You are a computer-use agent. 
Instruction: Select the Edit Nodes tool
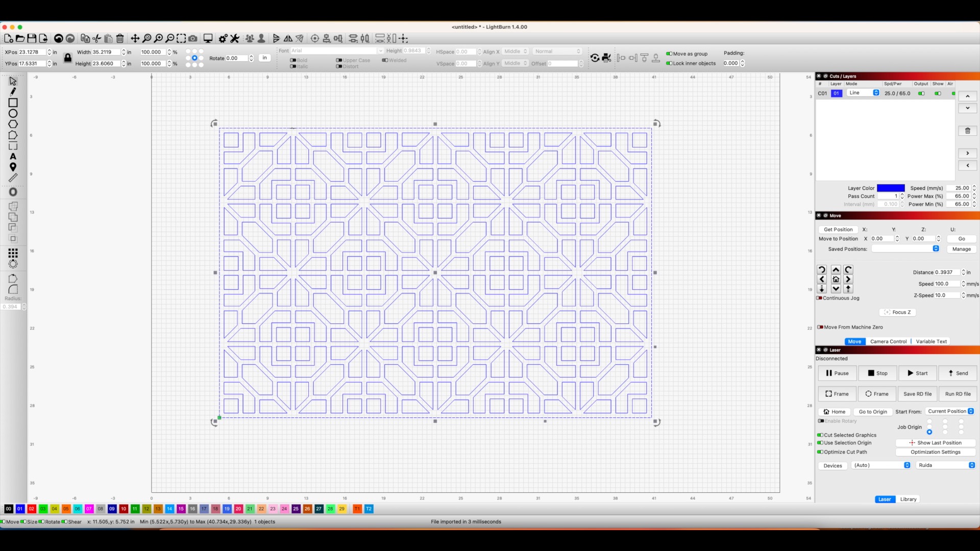click(x=13, y=135)
